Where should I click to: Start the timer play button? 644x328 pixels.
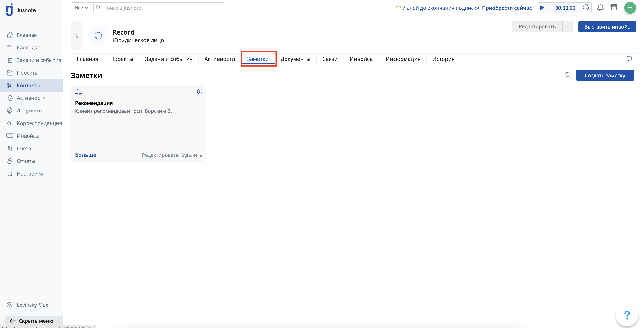pyautogui.click(x=542, y=8)
